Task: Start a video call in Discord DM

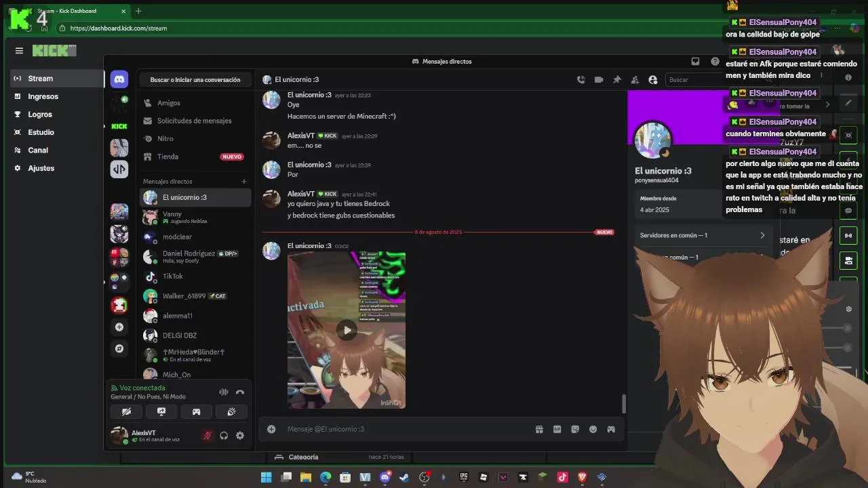Action: pos(599,80)
